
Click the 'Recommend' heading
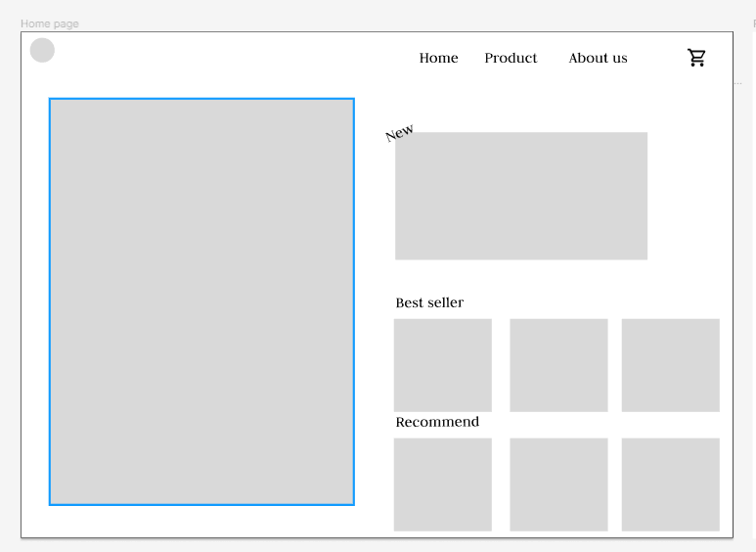pyautogui.click(x=437, y=422)
